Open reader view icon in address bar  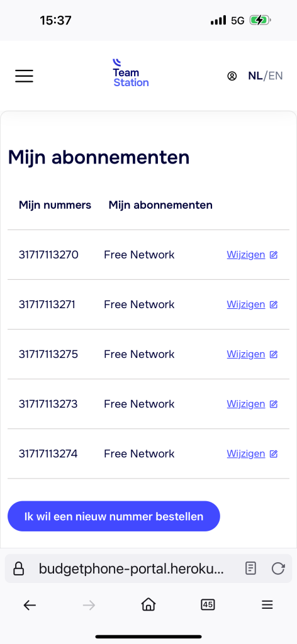point(250,569)
